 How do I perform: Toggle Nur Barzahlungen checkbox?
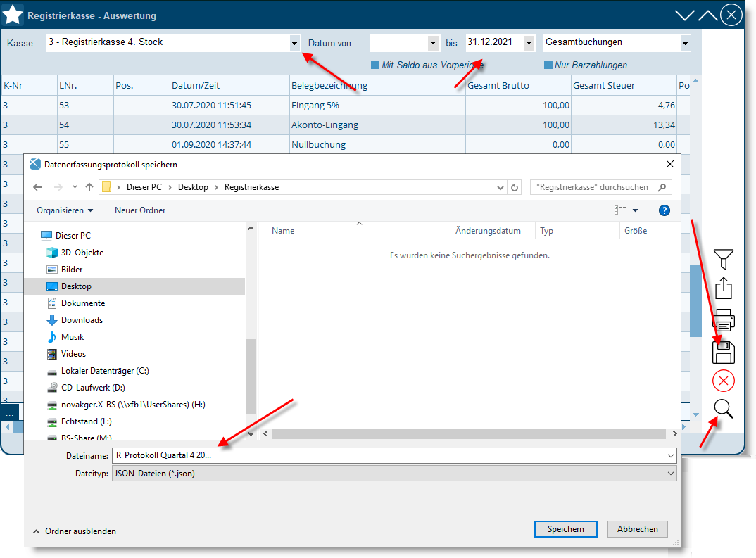pyautogui.click(x=548, y=65)
